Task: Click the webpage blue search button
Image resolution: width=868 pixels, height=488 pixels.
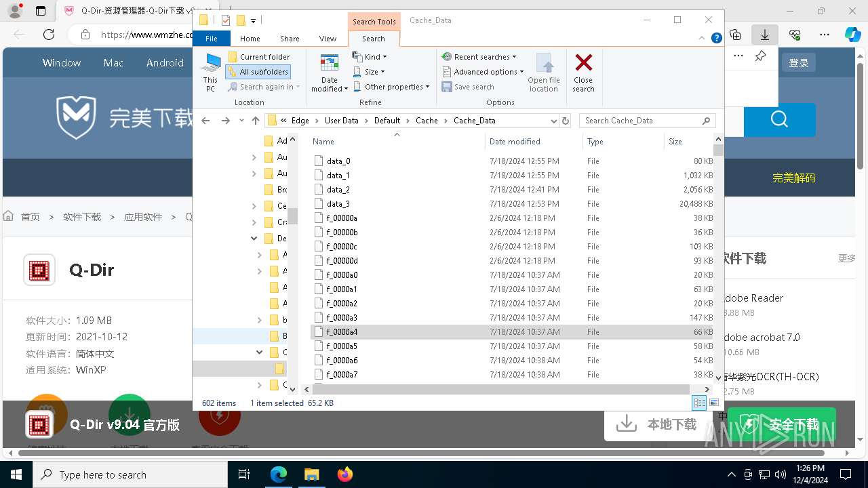Action: pos(779,120)
